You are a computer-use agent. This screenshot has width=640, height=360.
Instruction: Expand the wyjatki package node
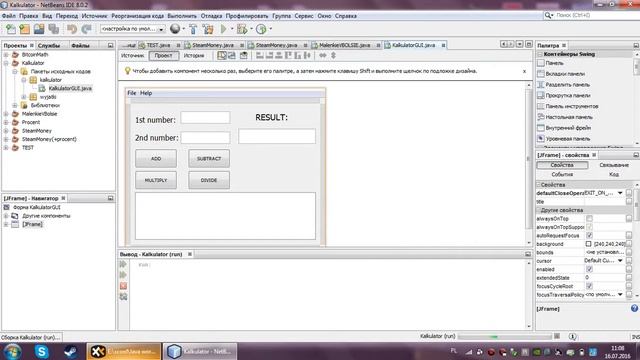pyautogui.click(x=24, y=97)
